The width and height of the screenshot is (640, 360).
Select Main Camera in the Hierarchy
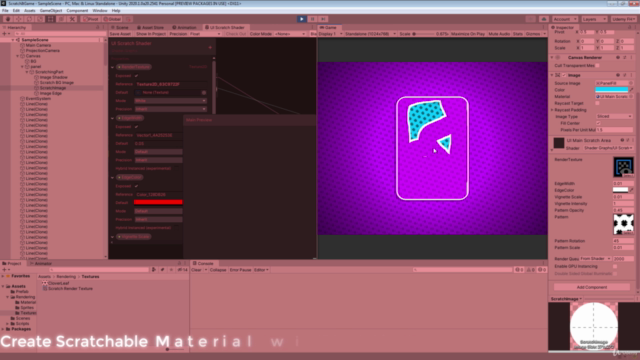click(x=38, y=45)
